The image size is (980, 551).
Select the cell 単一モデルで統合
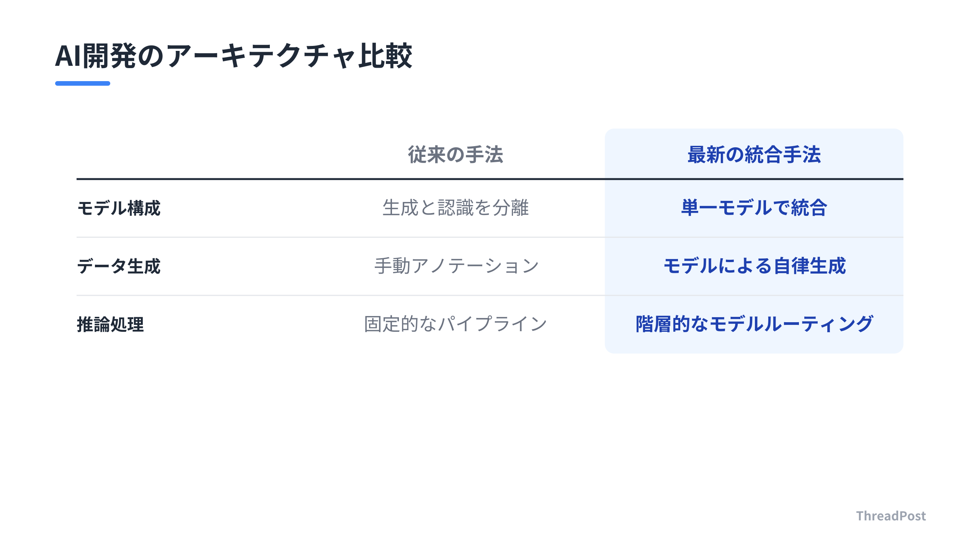tap(754, 208)
